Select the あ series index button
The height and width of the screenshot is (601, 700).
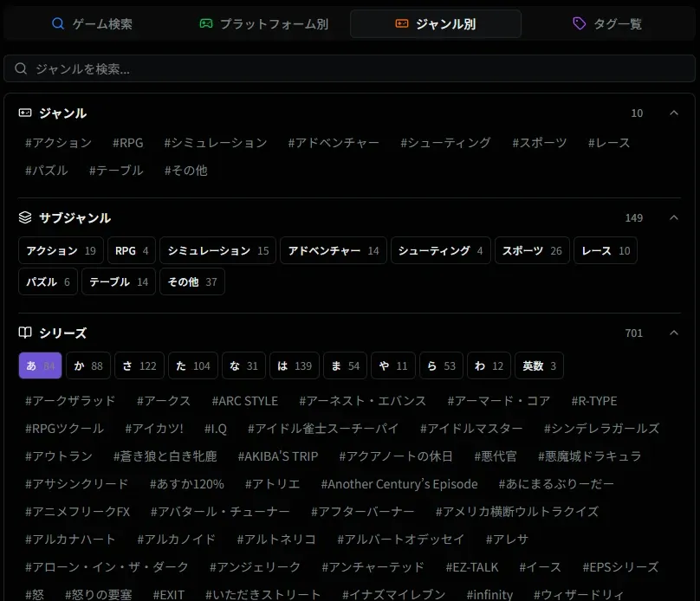tap(40, 365)
